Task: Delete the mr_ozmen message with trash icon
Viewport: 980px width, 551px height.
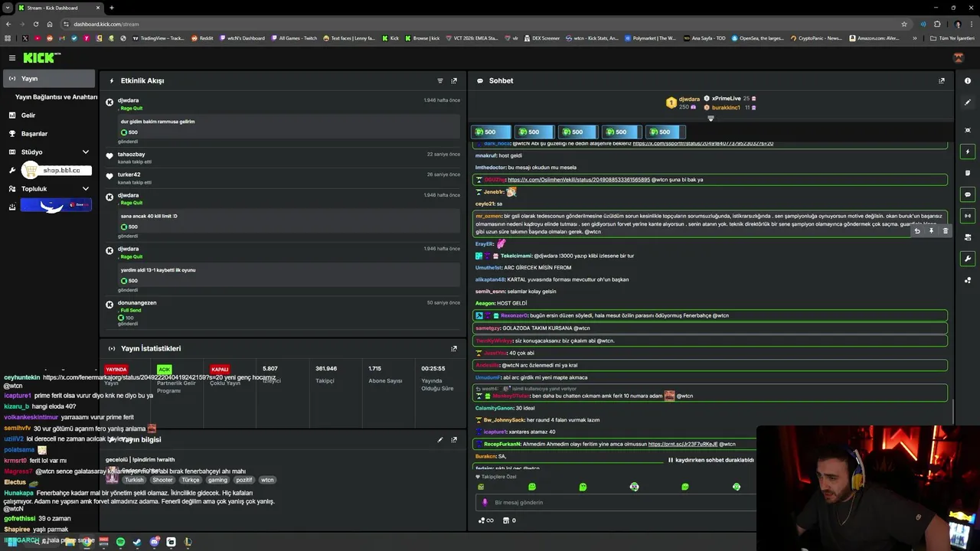Action: (x=946, y=231)
